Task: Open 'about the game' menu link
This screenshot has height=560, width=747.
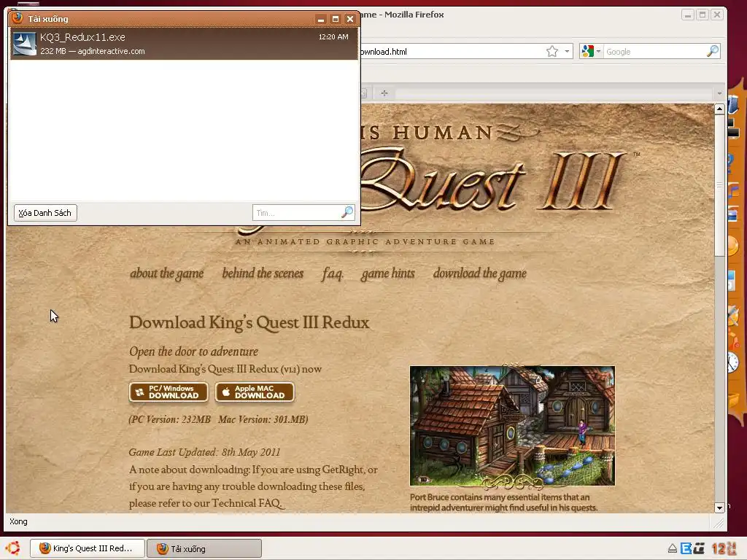Action: [x=167, y=273]
